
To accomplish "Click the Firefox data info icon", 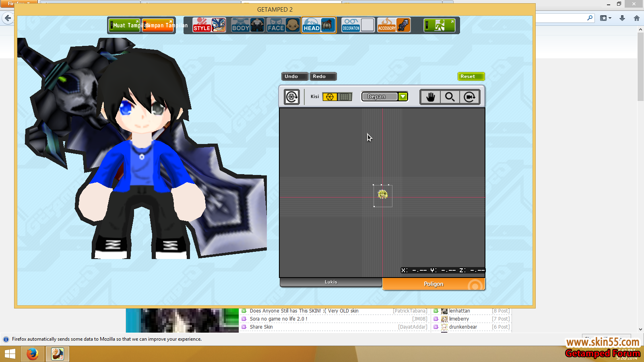I will click(6, 339).
